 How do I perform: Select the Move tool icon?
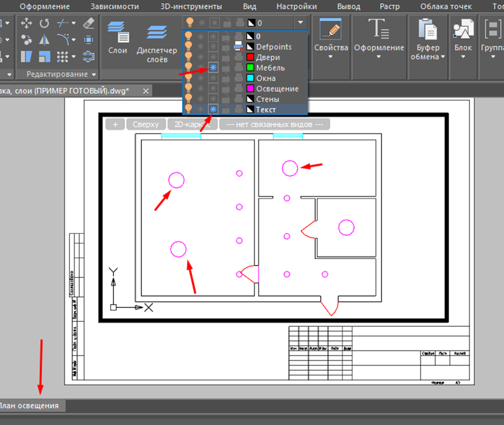pos(27,23)
